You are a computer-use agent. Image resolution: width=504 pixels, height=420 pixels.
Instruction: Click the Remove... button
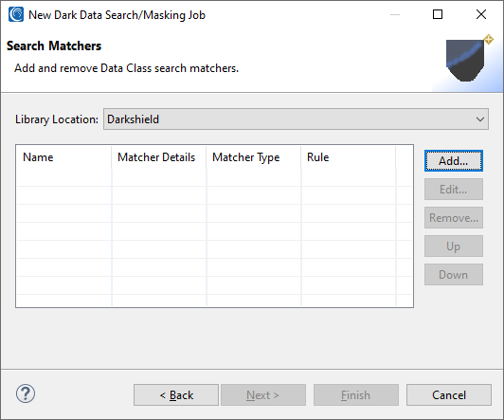coord(453,218)
